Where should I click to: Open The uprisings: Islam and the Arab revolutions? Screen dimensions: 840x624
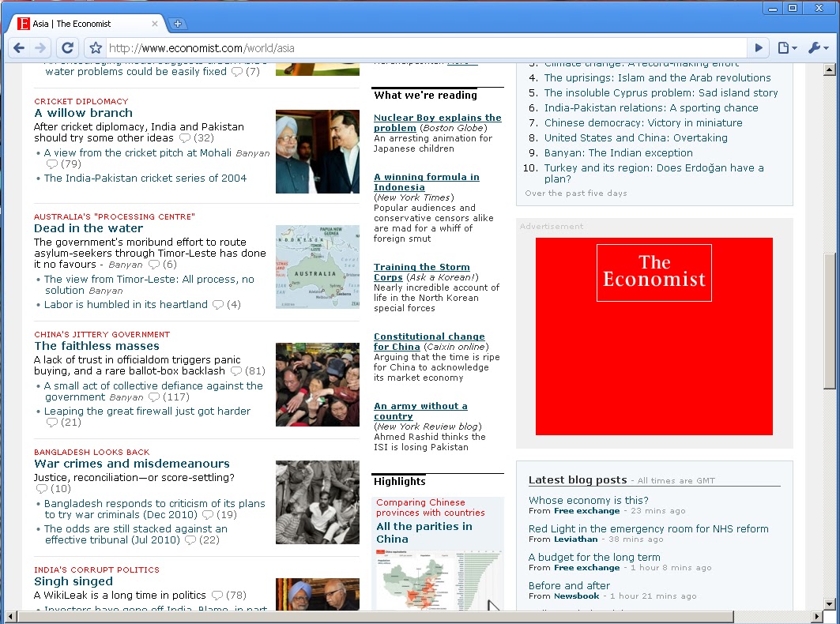click(657, 77)
